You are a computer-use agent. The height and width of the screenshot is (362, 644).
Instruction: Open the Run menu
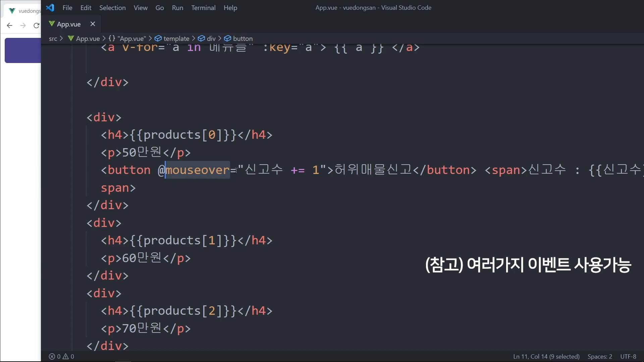click(177, 8)
